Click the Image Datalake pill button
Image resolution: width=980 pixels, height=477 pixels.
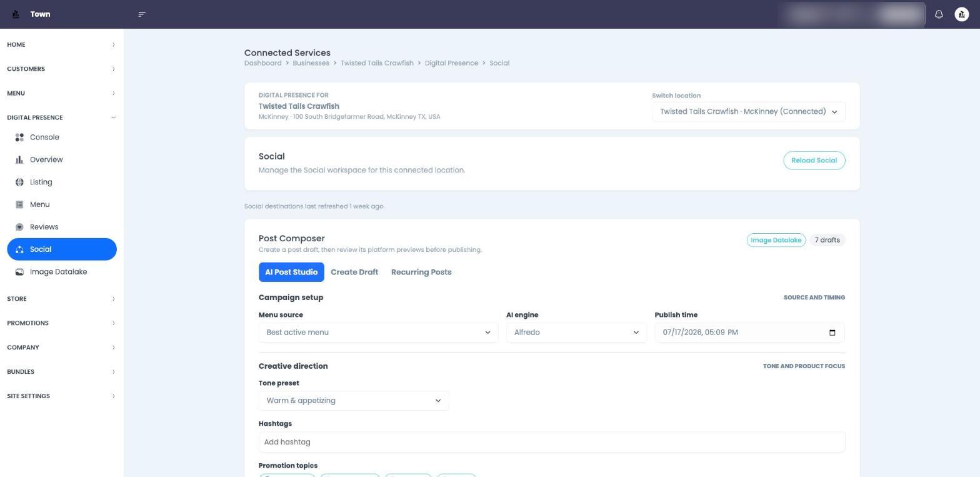pyautogui.click(x=776, y=240)
